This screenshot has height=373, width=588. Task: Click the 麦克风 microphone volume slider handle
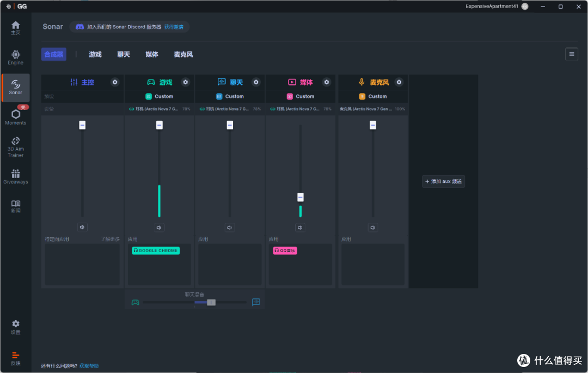coord(373,125)
